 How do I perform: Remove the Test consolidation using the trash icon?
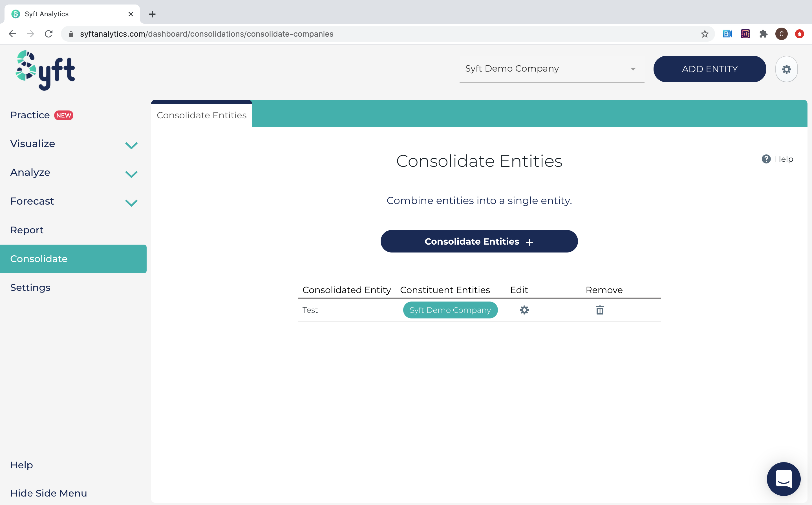pos(600,310)
